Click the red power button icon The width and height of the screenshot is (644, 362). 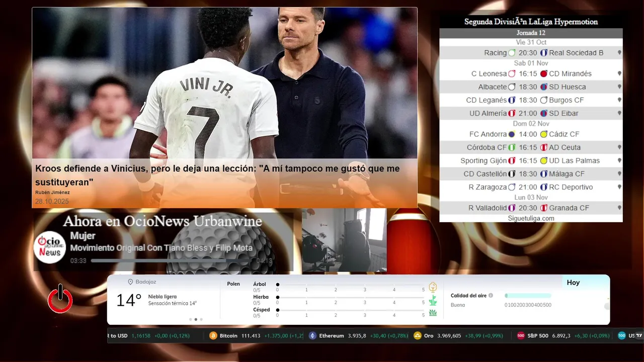[60, 299]
